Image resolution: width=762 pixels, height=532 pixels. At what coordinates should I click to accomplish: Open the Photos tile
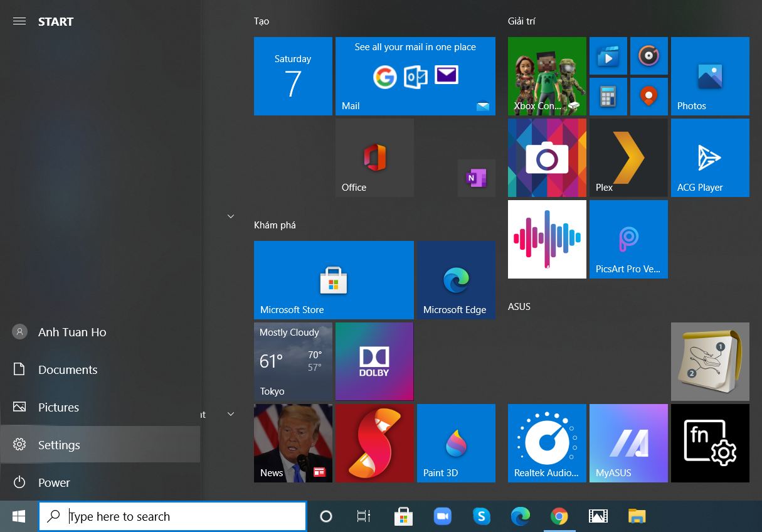pyautogui.click(x=710, y=76)
